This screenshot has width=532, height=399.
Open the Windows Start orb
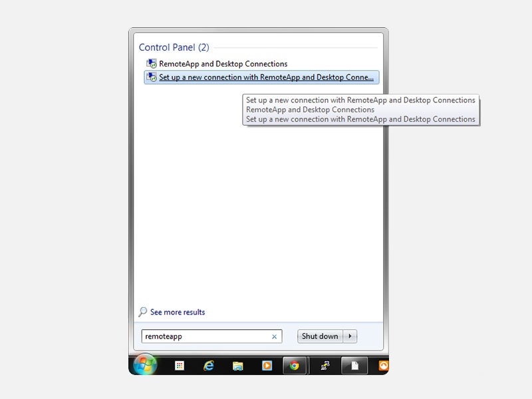(145, 365)
